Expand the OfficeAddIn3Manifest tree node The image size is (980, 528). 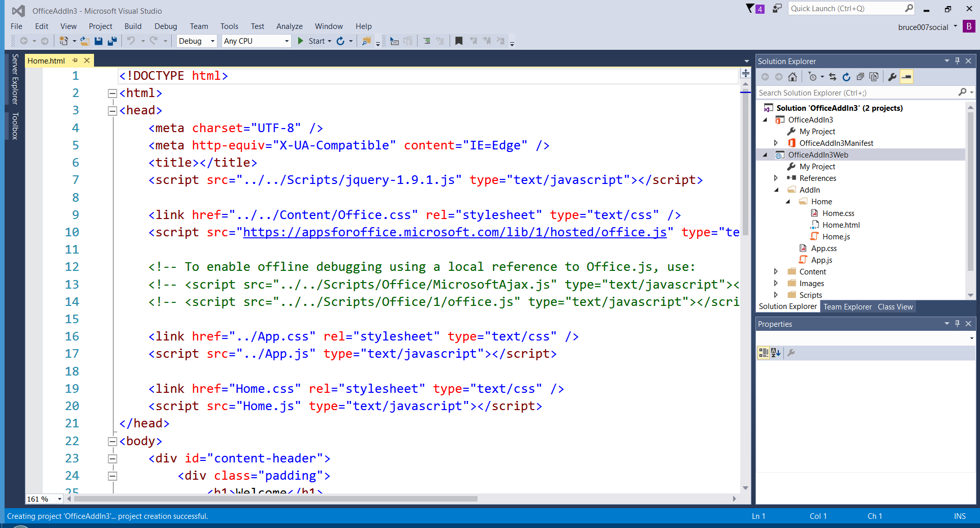(776, 143)
